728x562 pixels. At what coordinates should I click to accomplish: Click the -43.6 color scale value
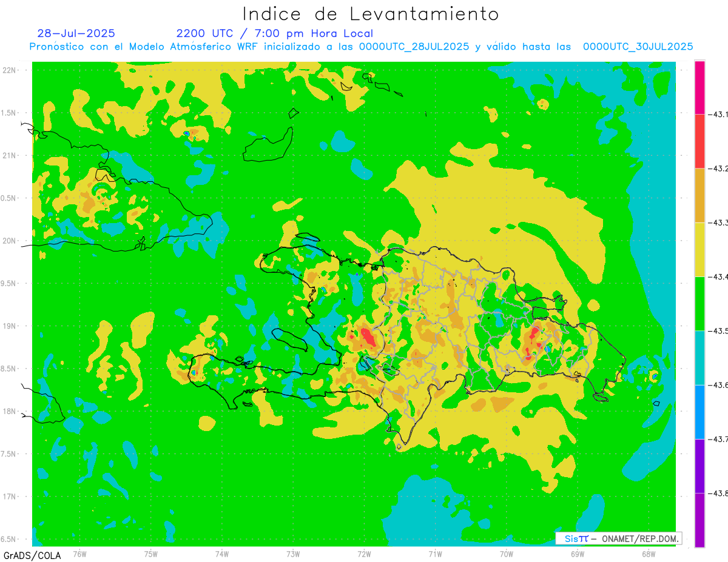(x=720, y=385)
